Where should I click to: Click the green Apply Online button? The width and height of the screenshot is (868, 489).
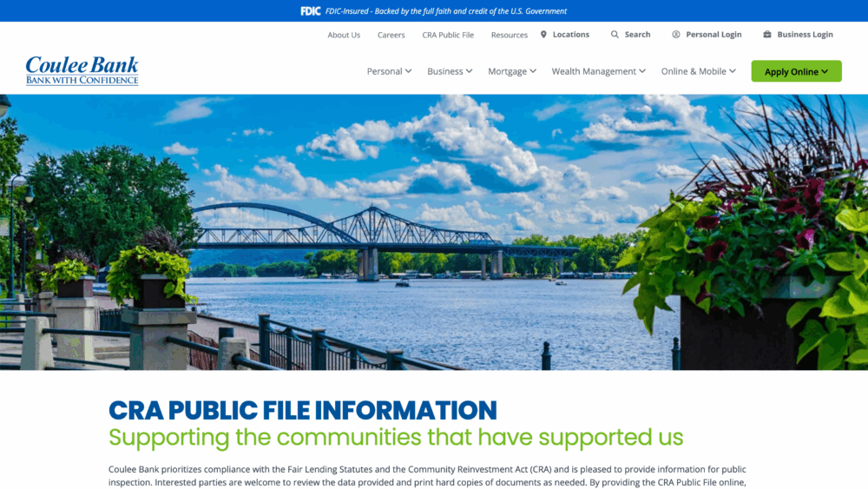tap(796, 71)
